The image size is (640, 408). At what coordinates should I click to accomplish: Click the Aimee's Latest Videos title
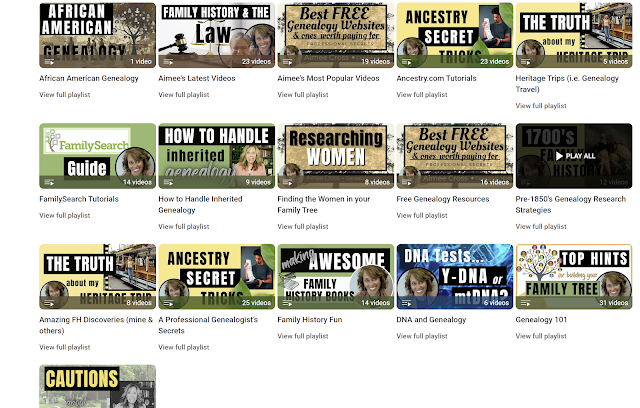197,78
